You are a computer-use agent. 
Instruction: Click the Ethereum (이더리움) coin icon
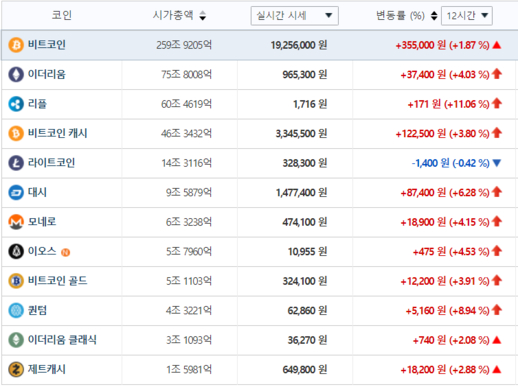16,74
